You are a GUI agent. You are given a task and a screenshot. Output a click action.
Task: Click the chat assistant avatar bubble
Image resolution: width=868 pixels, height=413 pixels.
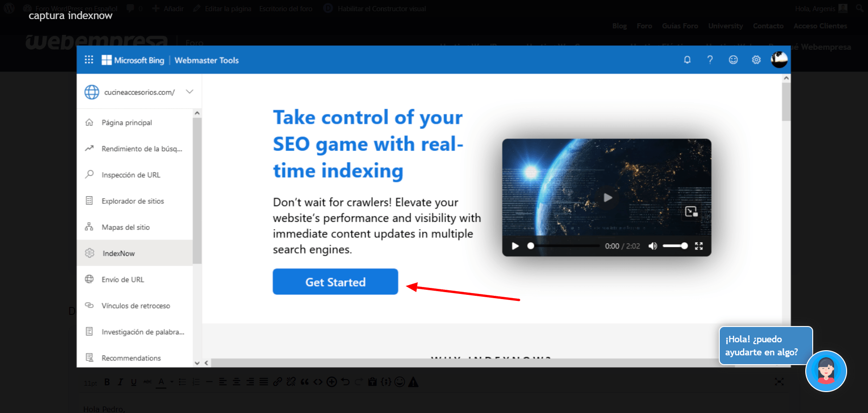(826, 371)
